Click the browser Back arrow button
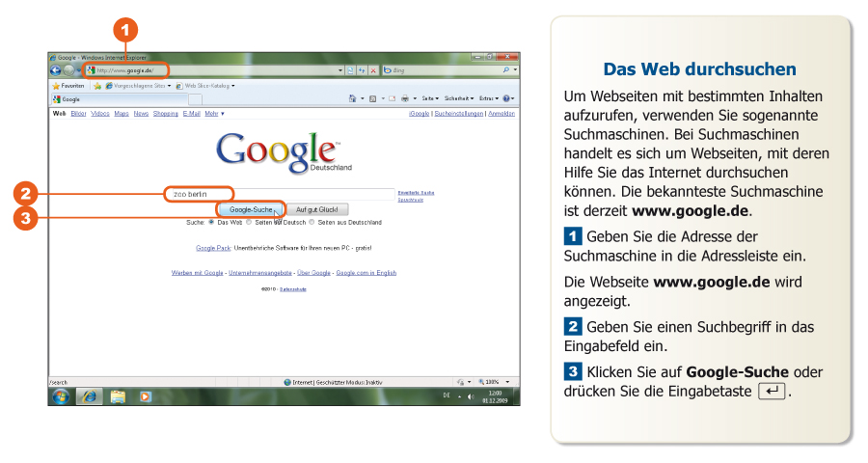 (x=56, y=70)
